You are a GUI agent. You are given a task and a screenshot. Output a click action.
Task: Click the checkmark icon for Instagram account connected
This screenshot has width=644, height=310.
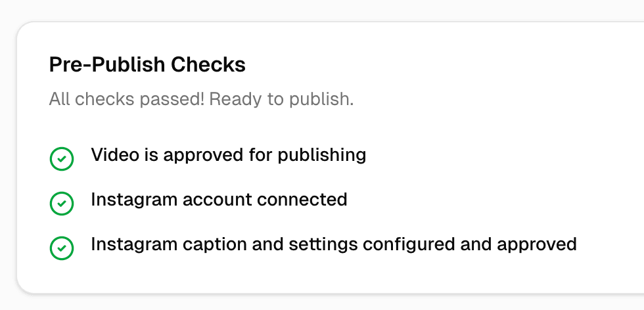click(x=62, y=203)
